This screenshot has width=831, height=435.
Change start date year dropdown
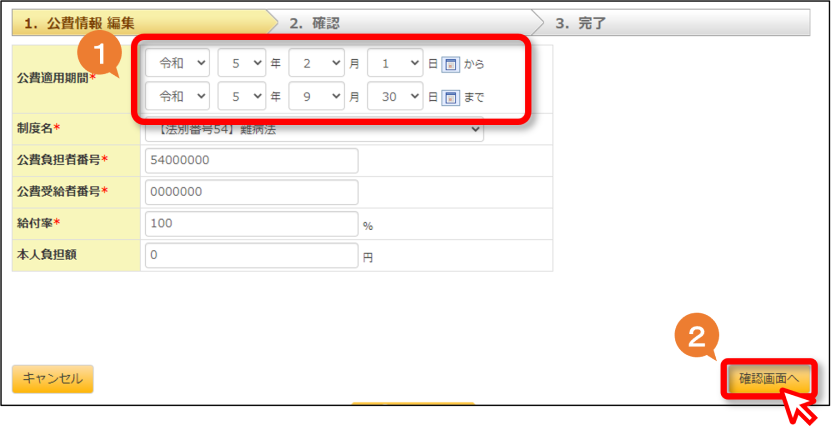click(x=242, y=63)
